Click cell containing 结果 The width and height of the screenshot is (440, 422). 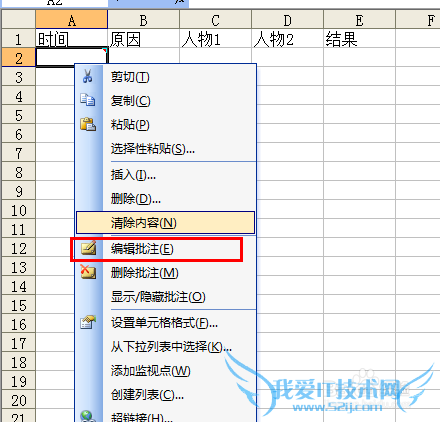click(x=359, y=39)
